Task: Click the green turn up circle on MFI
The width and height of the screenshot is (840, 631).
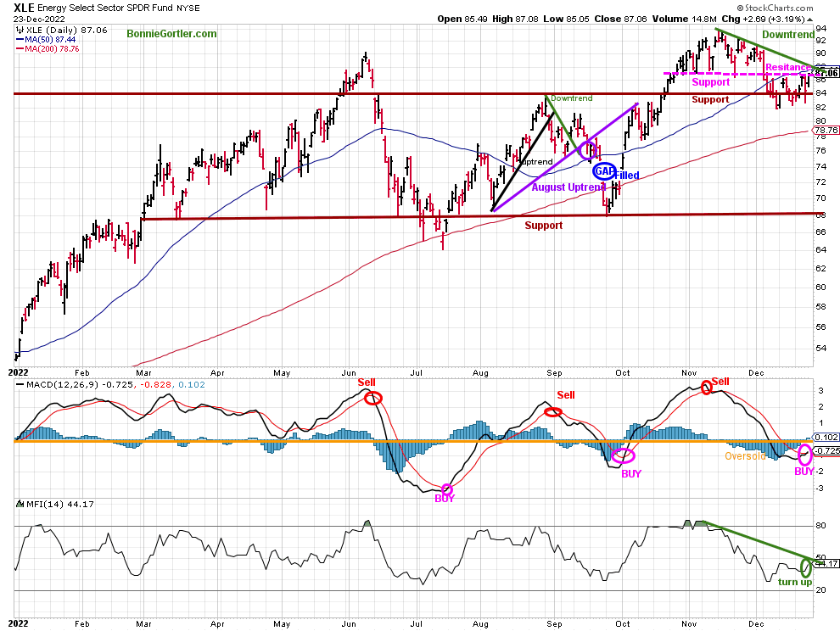Action: tap(806, 567)
